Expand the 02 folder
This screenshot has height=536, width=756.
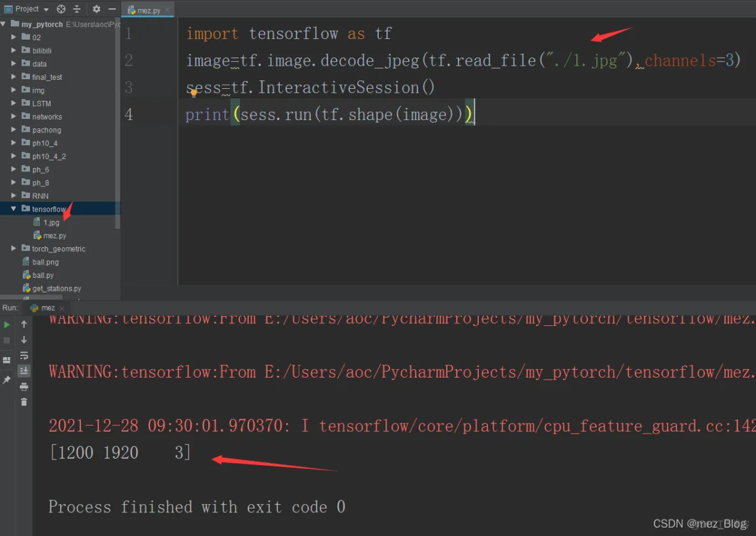[x=13, y=36]
